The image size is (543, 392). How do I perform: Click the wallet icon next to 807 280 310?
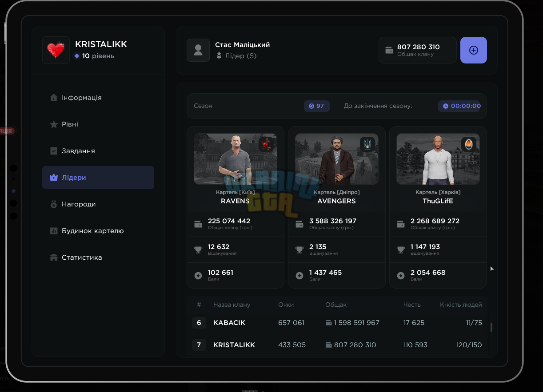pyautogui.click(x=389, y=50)
